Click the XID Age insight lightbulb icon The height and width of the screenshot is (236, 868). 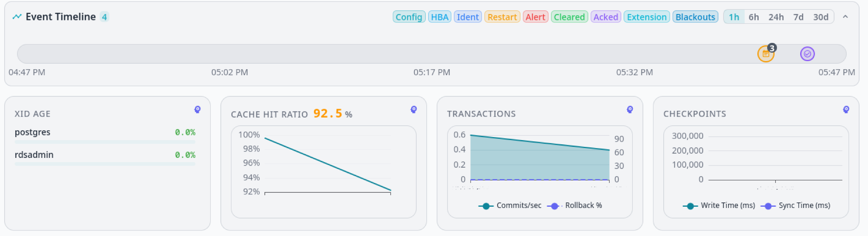click(x=198, y=110)
